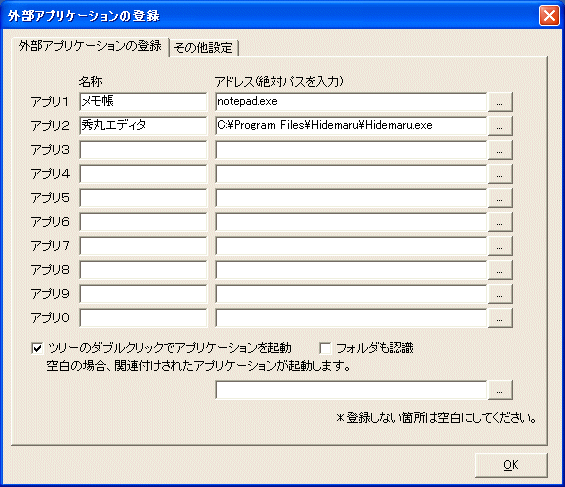Enable the フォルダも認識 checkbox

point(325,348)
